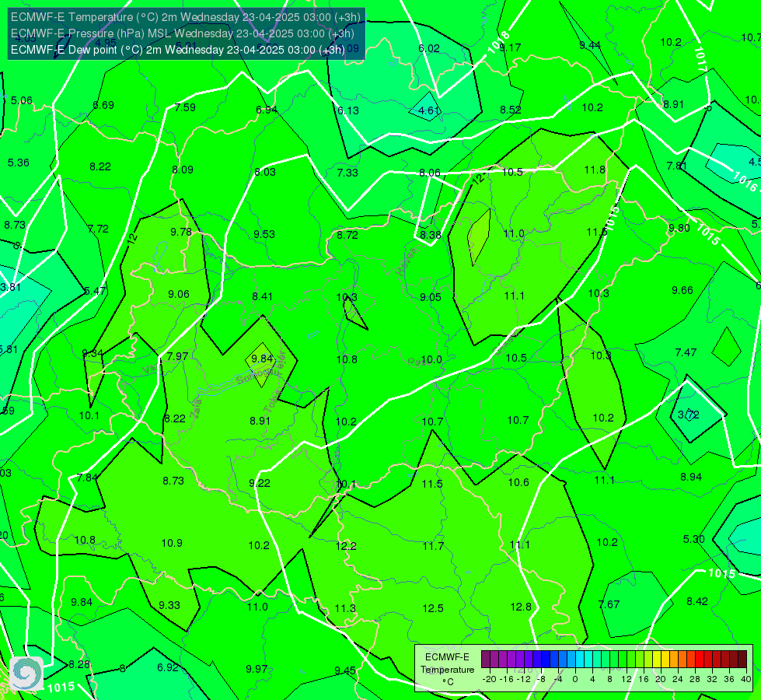This screenshot has height=700, width=761.
Task: Click the 7.67 temperature value
Action: (x=609, y=604)
